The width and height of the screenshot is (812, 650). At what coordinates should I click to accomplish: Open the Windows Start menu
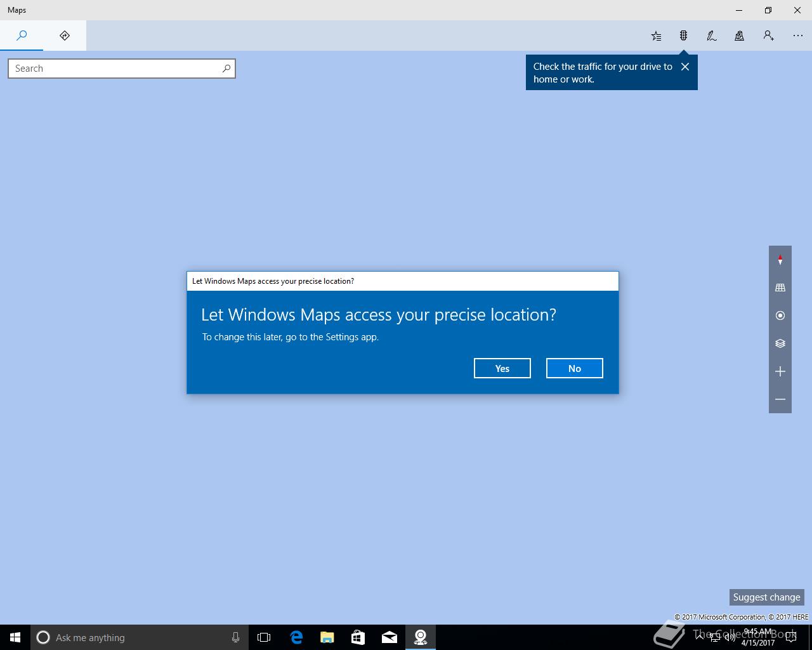pyautogui.click(x=15, y=637)
